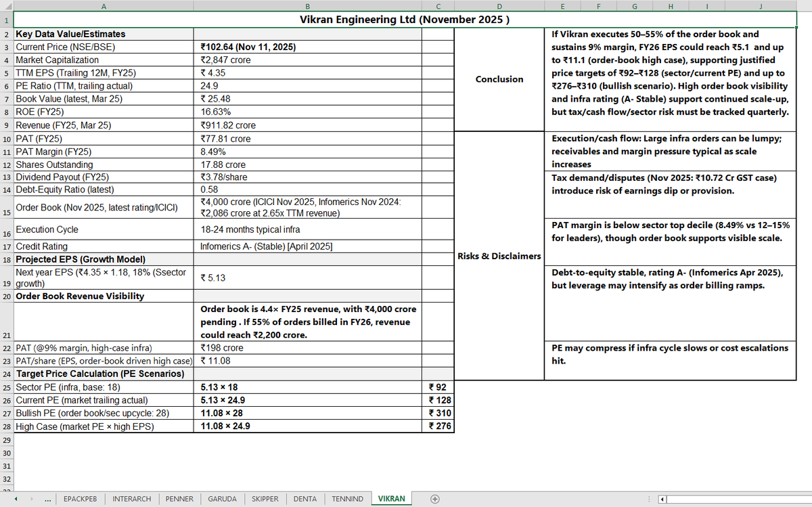This screenshot has height=507, width=812.
Task: Add a new sheet with plus icon
Action: pyautogui.click(x=436, y=499)
